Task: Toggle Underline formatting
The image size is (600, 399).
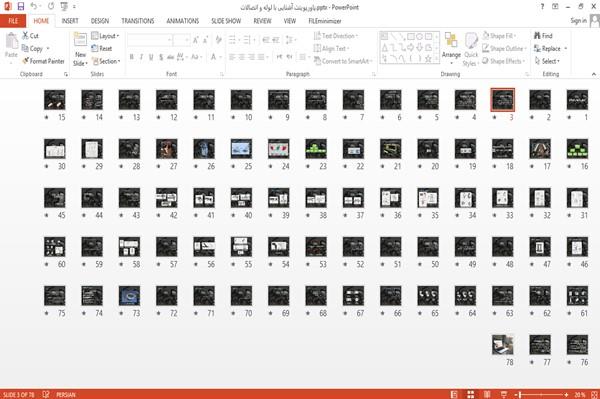Action: [x=151, y=57]
